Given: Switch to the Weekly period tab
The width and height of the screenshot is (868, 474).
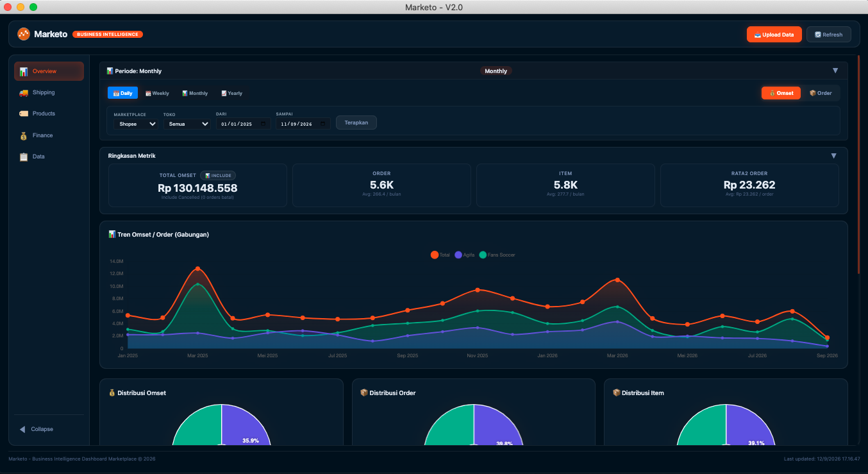Looking at the screenshot, I should click(157, 93).
